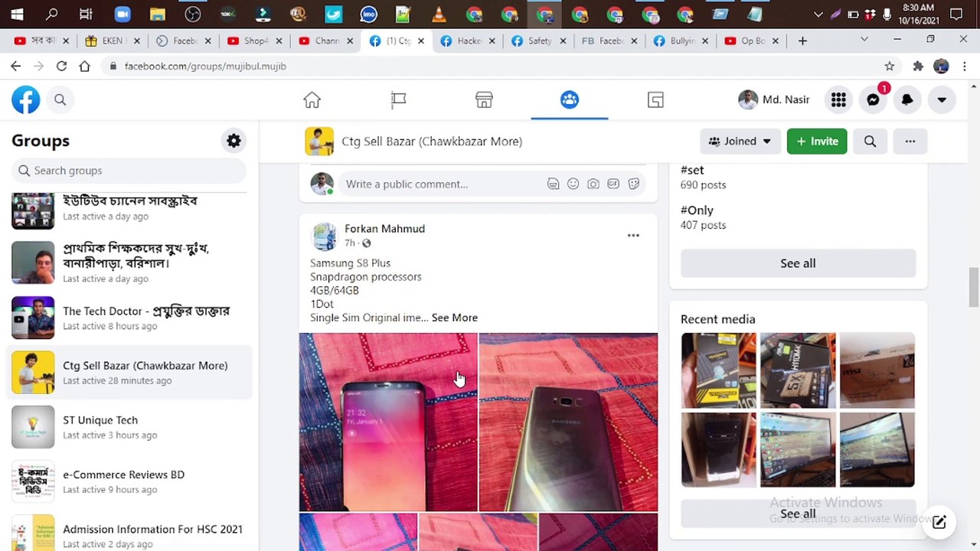Select the Groups icon in top nav
Viewport: 980px width, 551px height.
pyautogui.click(x=570, y=99)
